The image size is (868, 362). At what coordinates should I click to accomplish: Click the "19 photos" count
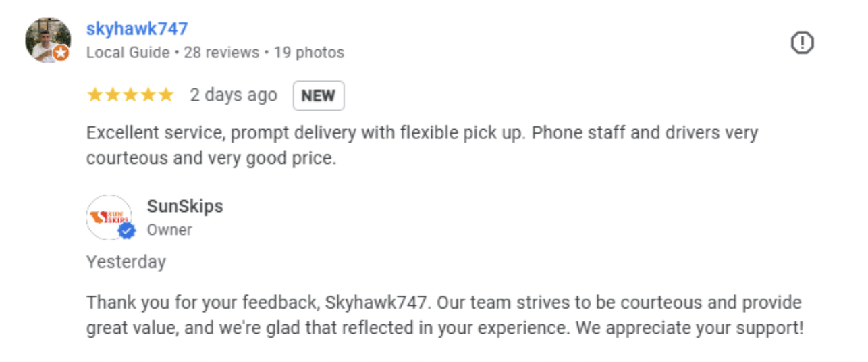click(x=309, y=53)
